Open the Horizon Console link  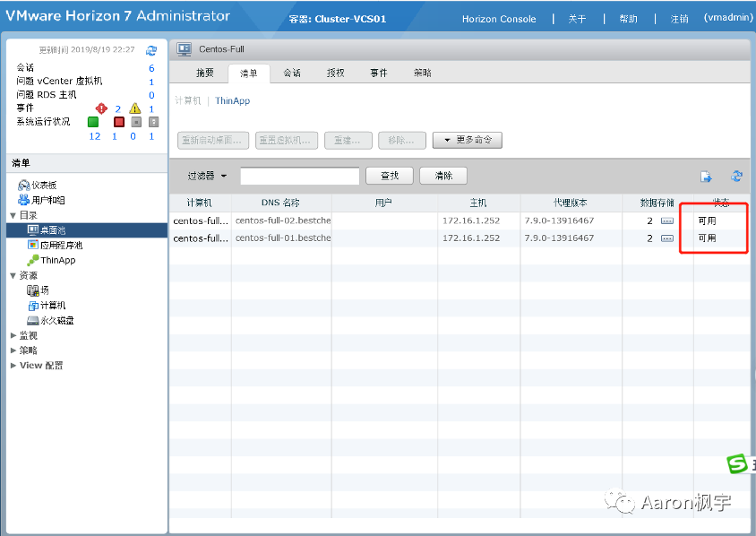499,19
